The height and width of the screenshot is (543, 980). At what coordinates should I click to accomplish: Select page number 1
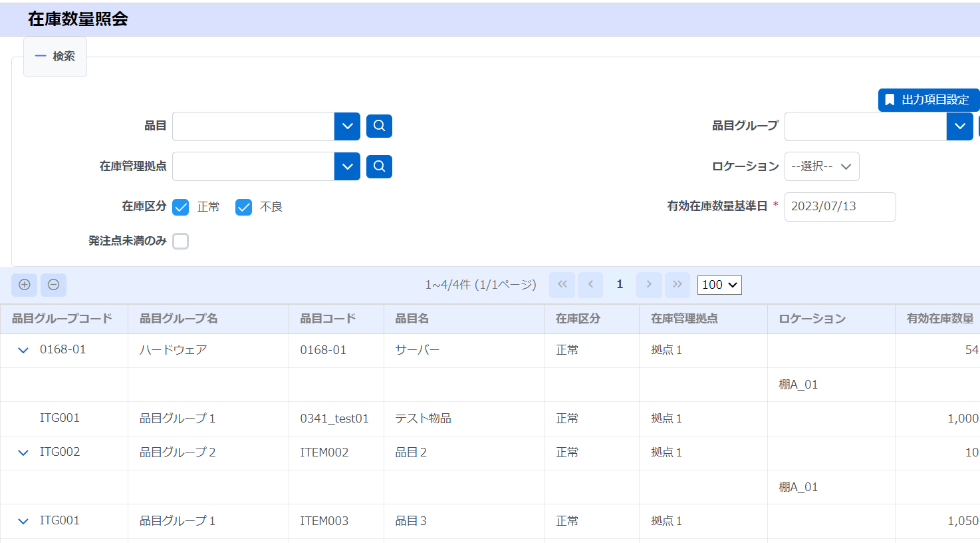[x=620, y=284]
